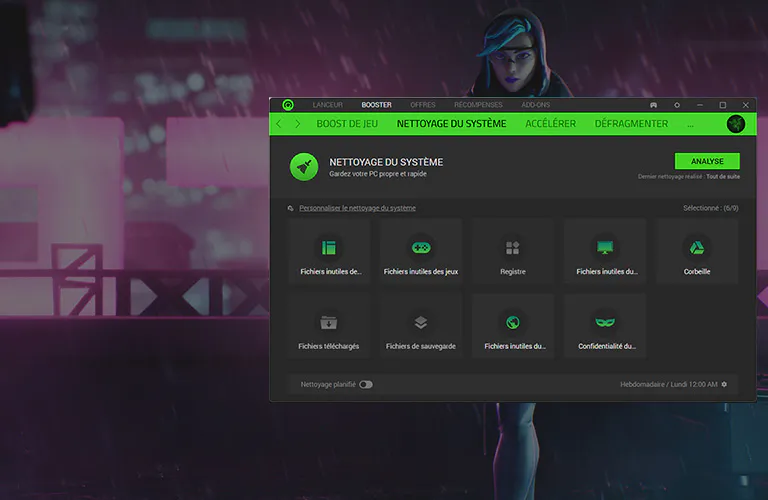Image resolution: width=768 pixels, height=500 pixels.
Task: Close the Razer Cortex window
Action: point(745,105)
